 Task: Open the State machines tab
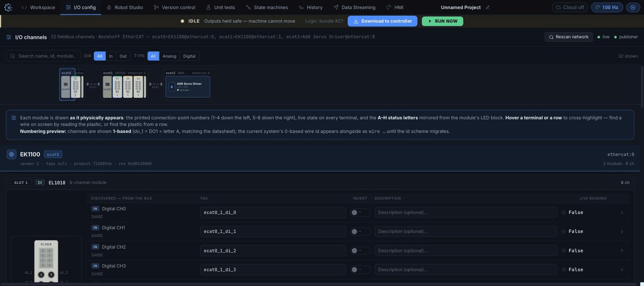point(267,7)
